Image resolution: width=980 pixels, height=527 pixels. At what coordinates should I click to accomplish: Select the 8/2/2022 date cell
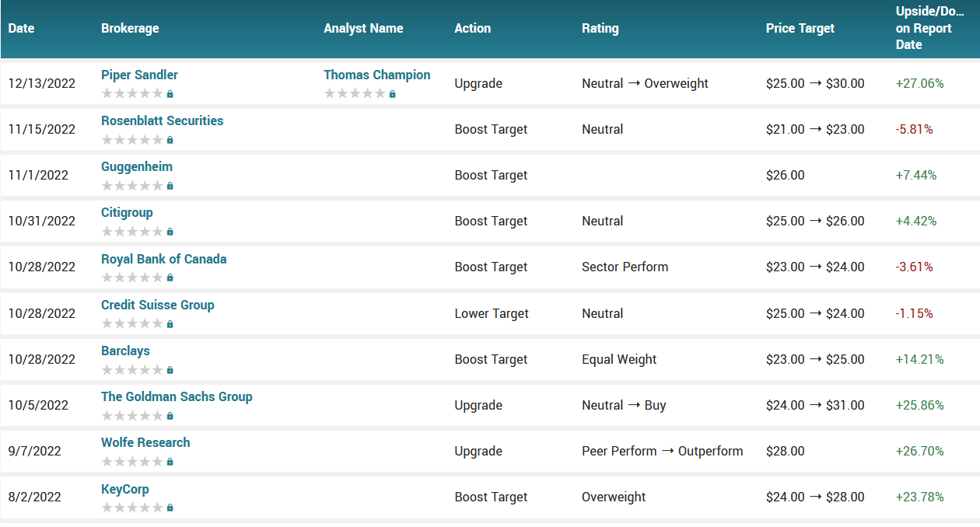pos(35,497)
